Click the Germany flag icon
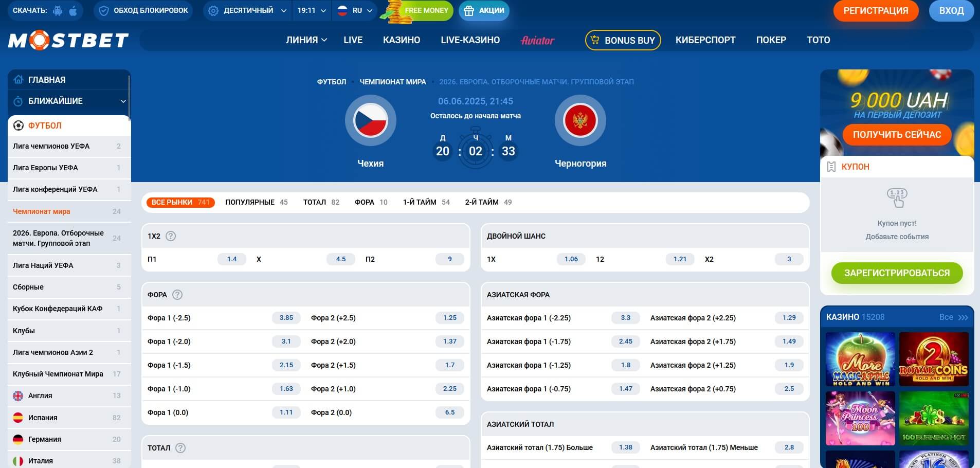The height and width of the screenshot is (468, 980). point(18,439)
